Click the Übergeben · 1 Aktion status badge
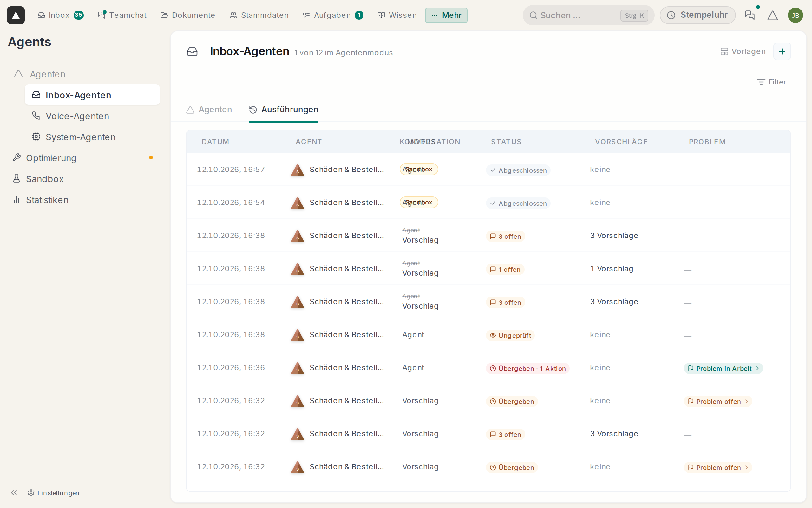The image size is (812, 508). point(527,368)
